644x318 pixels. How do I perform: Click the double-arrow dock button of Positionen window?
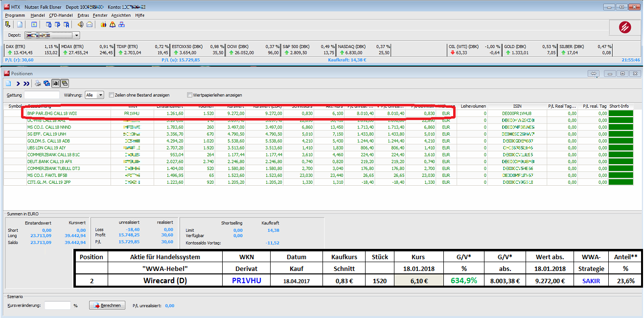click(x=594, y=73)
